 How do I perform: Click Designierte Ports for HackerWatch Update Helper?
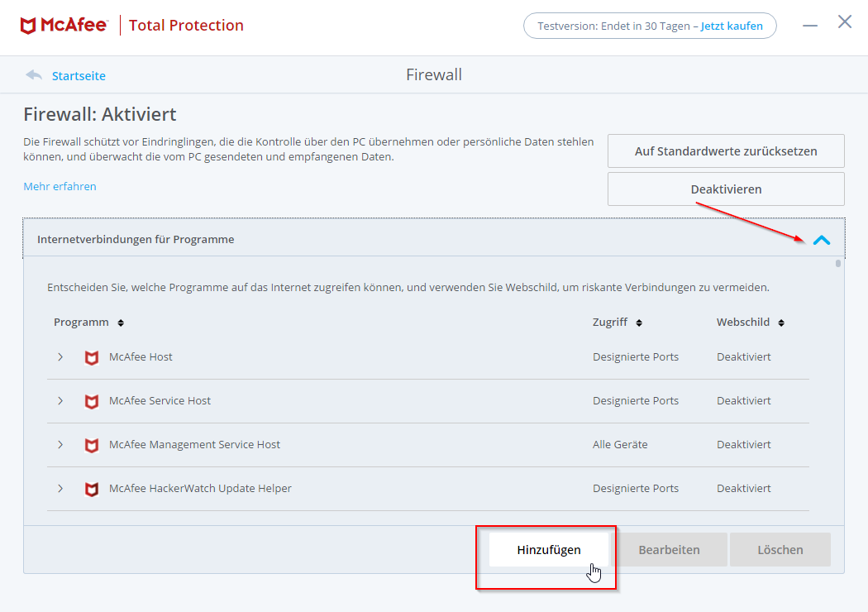coord(636,489)
